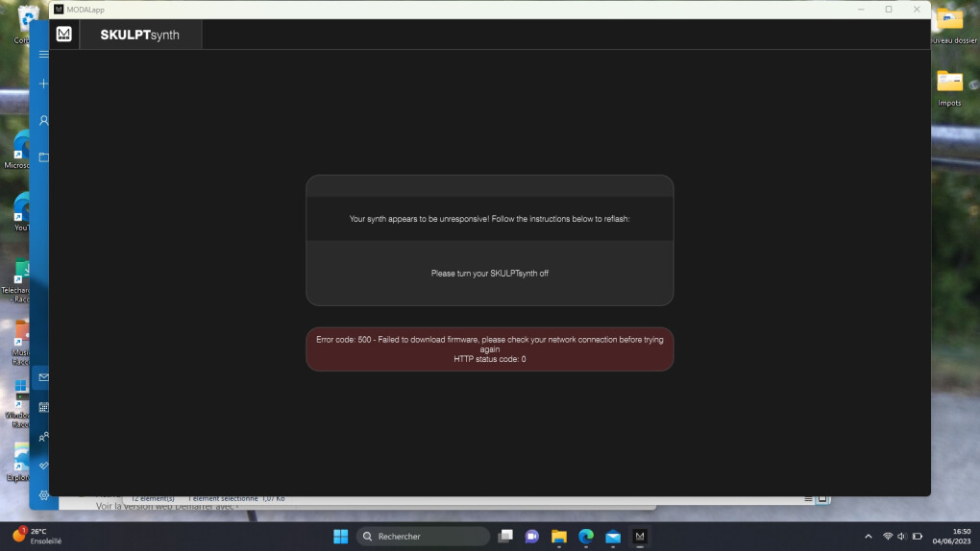Viewport: 980px width, 551px height.
Task: Select the Nouveau dossier folder on desktop
Action: click(952, 26)
